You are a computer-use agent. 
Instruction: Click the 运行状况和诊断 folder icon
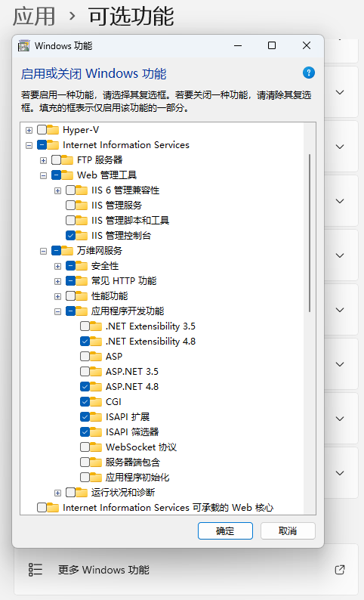coord(82,492)
